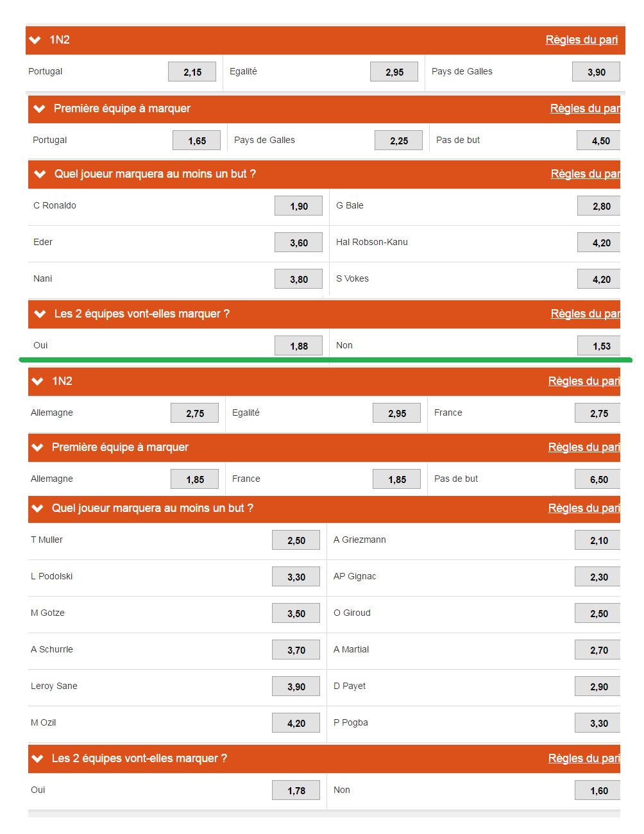Collapse first-team-to-score section above Allemagne row
This screenshot has width=644, height=834.
coord(38,448)
